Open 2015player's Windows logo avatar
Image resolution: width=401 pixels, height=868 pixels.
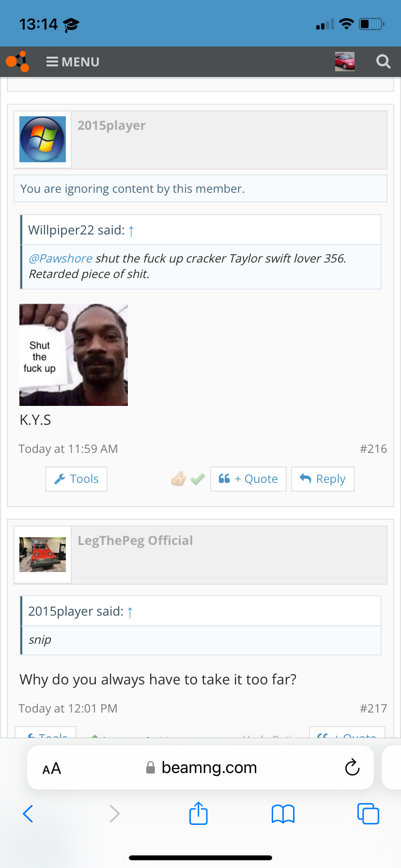pos(43,139)
